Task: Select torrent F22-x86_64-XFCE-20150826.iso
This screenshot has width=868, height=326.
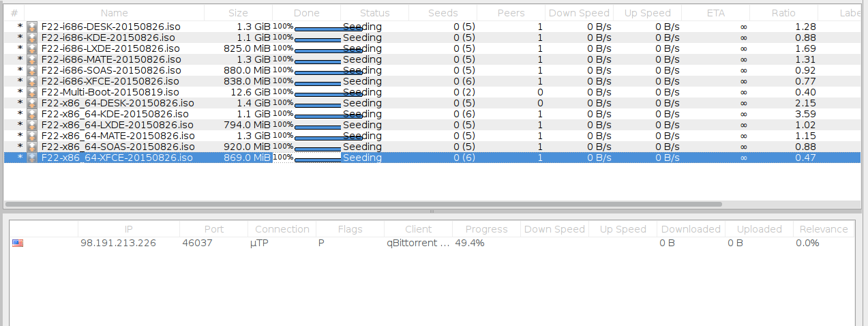Action: click(x=432, y=158)
